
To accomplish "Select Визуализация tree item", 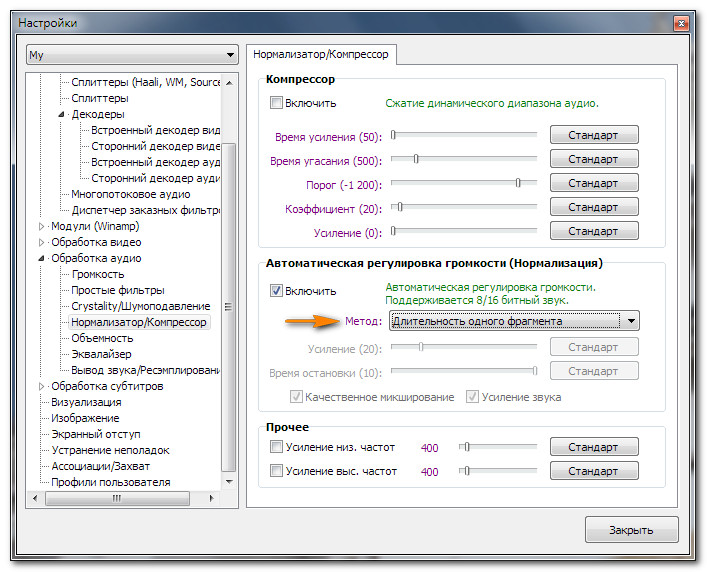I will click(86, 403).
